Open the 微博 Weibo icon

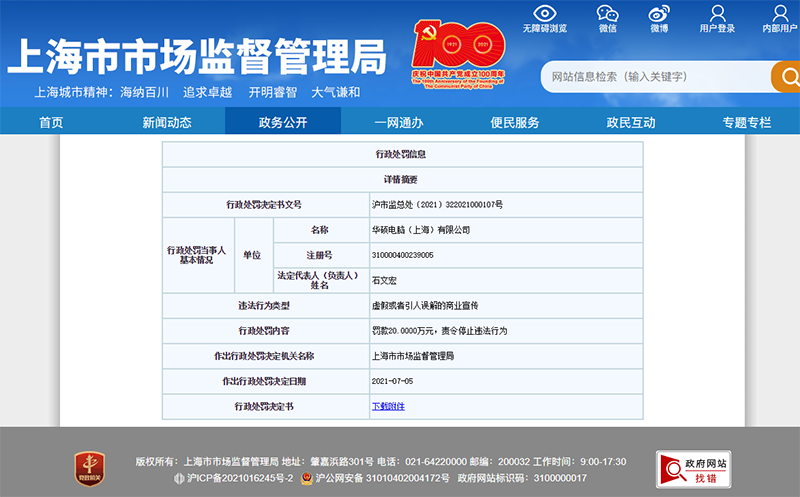click(658, 15)
